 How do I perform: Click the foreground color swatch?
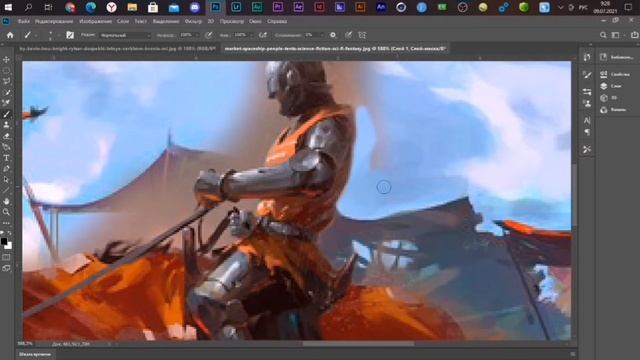(x=4, y=241)
